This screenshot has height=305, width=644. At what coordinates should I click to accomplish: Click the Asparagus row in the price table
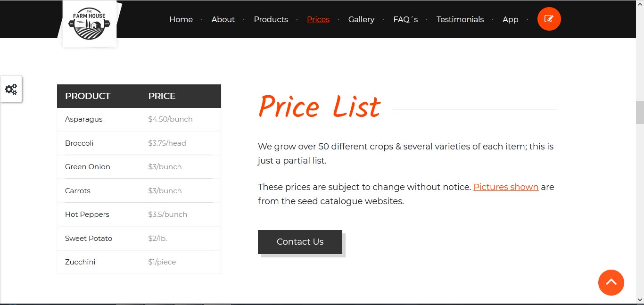pos(84,119)
